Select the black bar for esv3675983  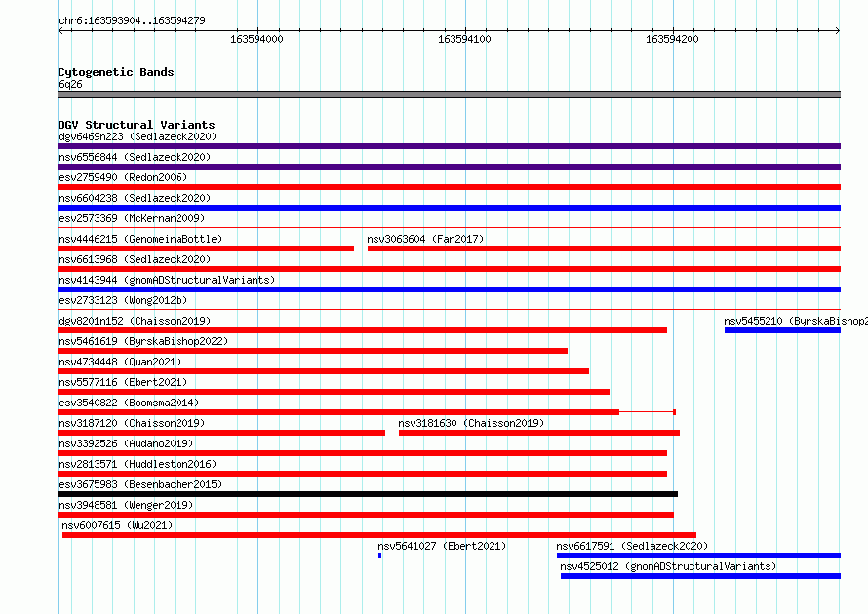pyautogui.click(x=368, y=494)
